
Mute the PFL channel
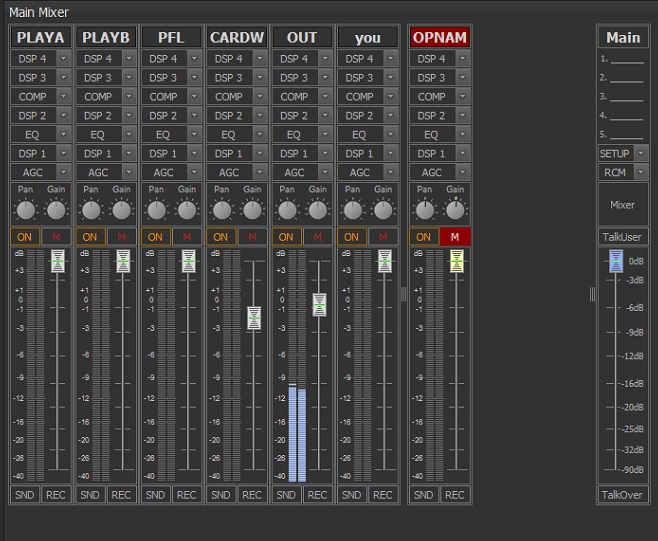[x=187, y=237]
